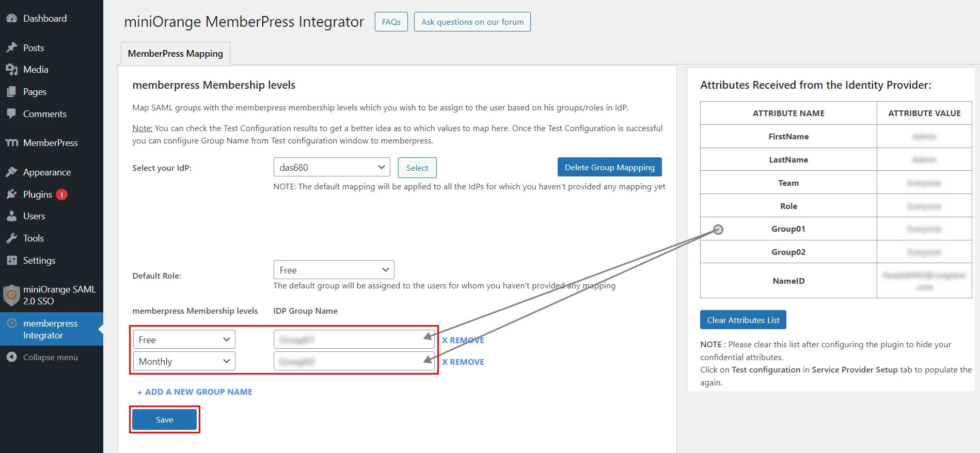Open the Select your IdP dropdown

[331, 167]
